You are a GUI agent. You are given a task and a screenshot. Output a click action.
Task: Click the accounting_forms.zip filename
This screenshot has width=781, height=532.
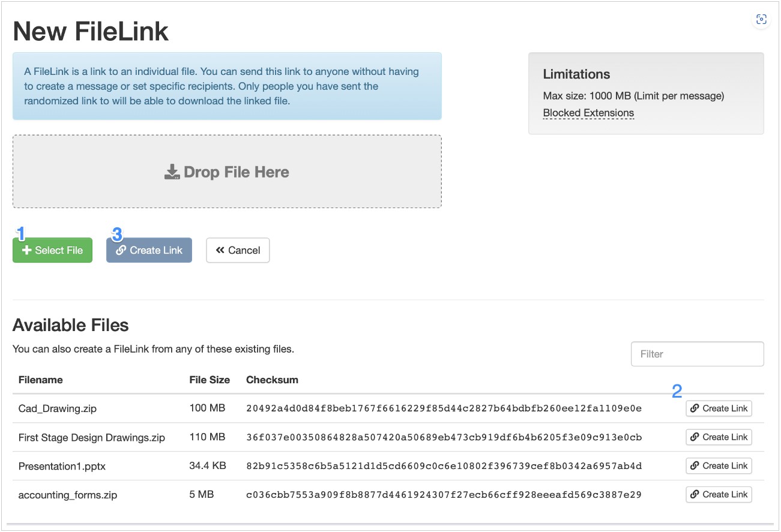(x=68, y=495)
